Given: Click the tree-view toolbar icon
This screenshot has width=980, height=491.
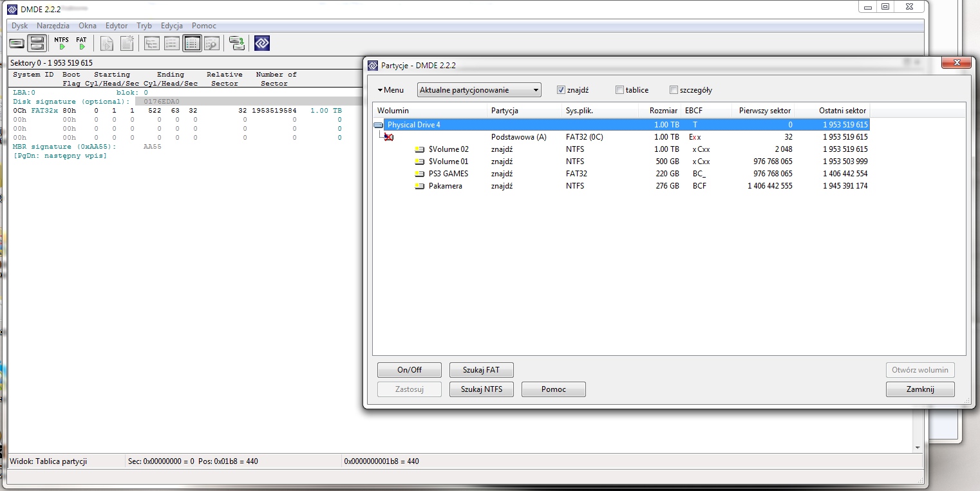Looking at the screenshot, I should tap(152, 44).
